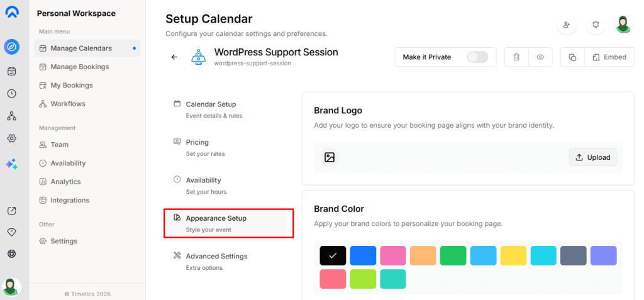Click the compass icon in left rail

tap(11, 47)
